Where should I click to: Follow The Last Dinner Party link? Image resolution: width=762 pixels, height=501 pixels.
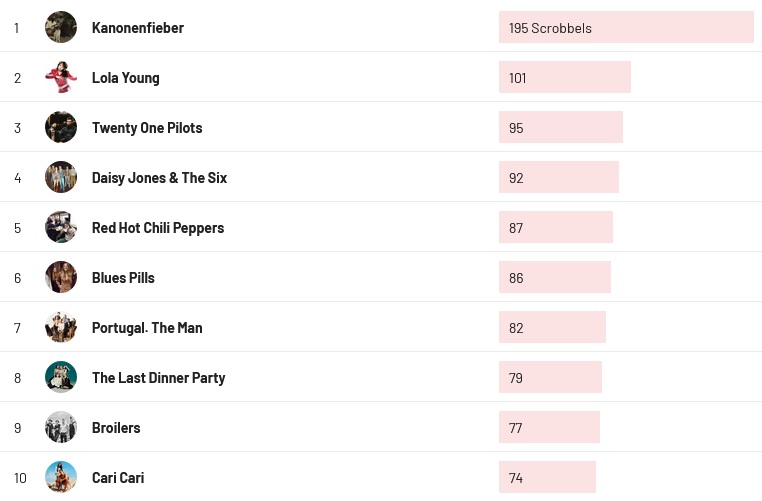[x=158, y=378]
